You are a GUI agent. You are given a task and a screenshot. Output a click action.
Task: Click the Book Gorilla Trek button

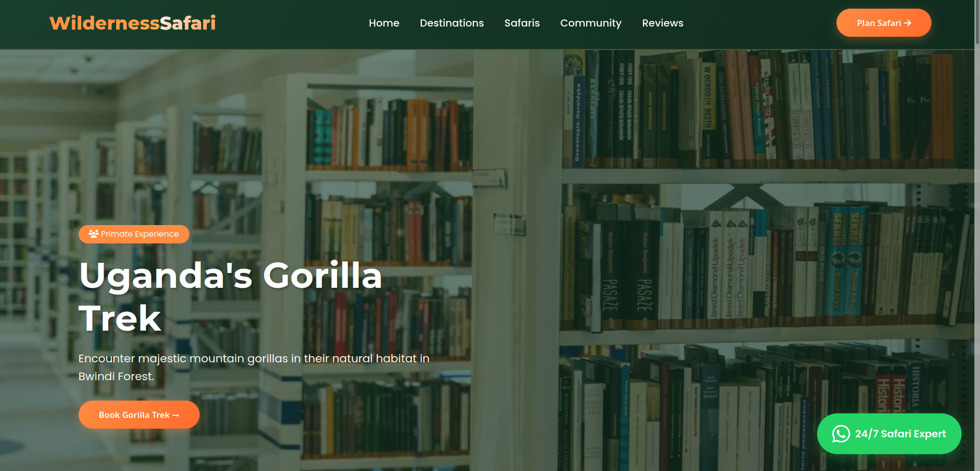(x=139, y=415)
